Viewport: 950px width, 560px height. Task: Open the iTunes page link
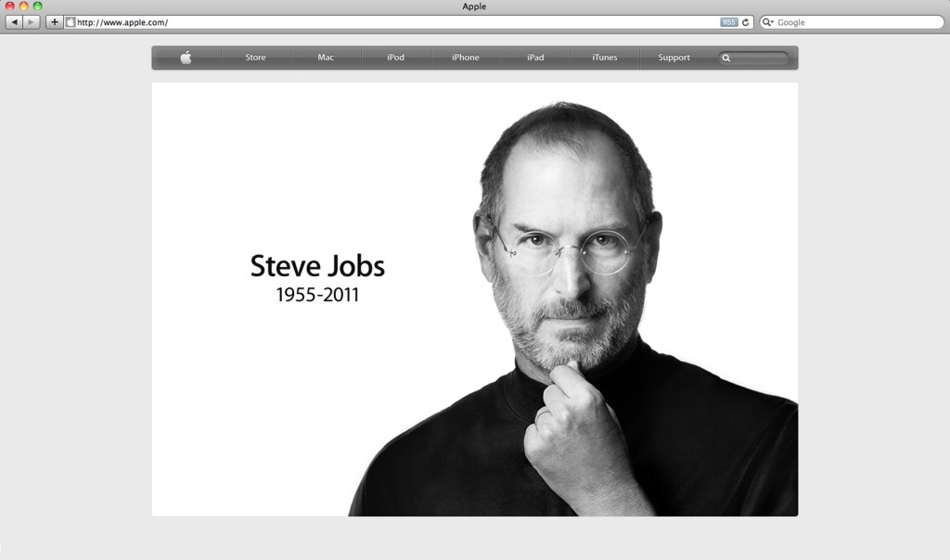tap(605, 57)
